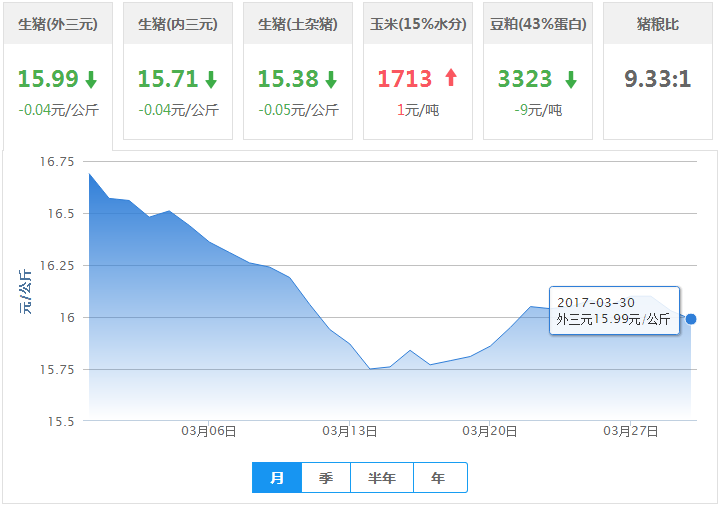The width and height of the screenshot is (725, 511).
Task: Click green down arrow beside 15.99
Action: [91, 80]
